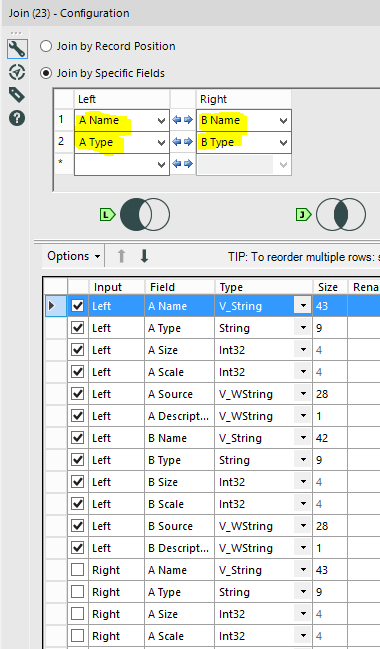Viewport: 380px width, 649px height.
Task: Open Type dropdown for Left B Name
Action: pyautogui.click(x=303, y=438)
